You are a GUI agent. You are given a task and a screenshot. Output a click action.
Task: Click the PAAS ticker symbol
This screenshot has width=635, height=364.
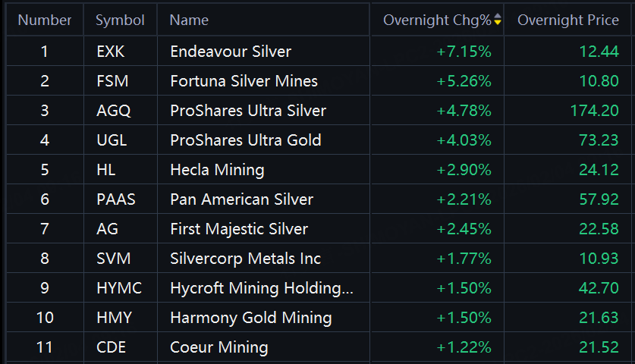115,199
